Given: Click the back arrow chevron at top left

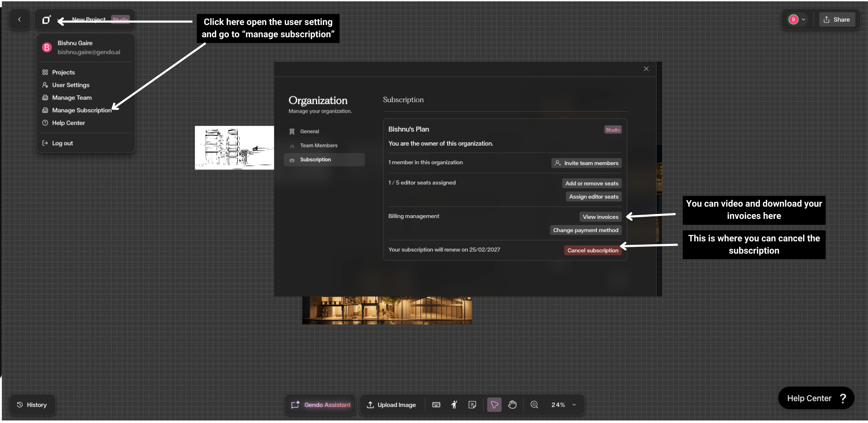Looking at the screenshot, I should click(x=19, y=19).
